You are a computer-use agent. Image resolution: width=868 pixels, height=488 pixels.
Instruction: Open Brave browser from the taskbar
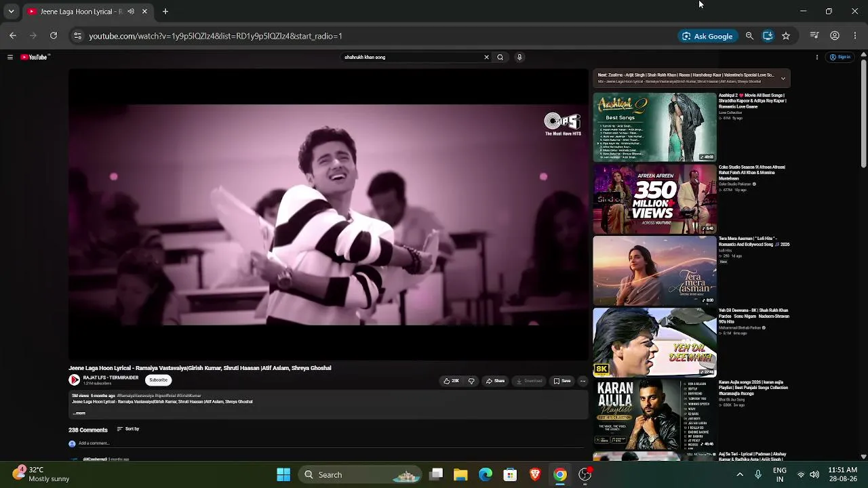pyautogui.click(x=535, y=475)
